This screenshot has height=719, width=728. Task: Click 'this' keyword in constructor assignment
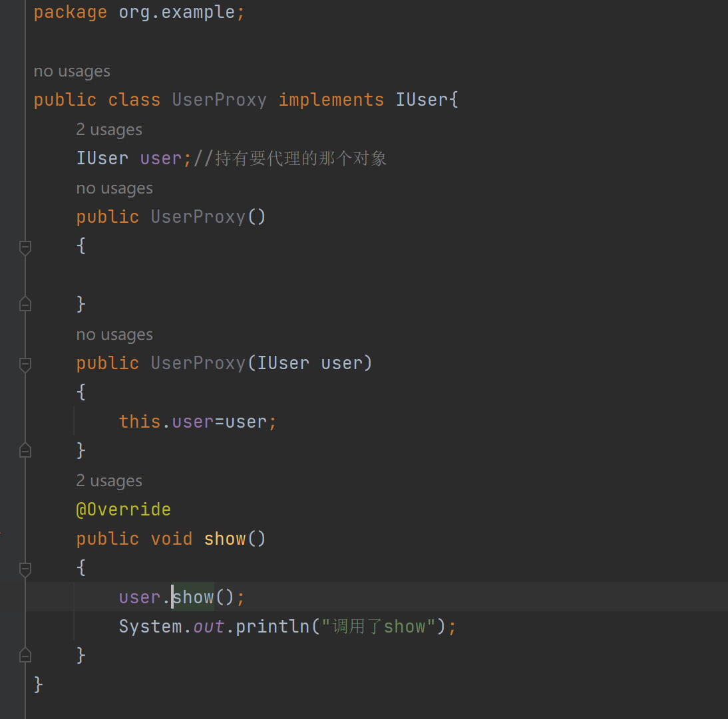pyautogui.click(x=139, y=422)
